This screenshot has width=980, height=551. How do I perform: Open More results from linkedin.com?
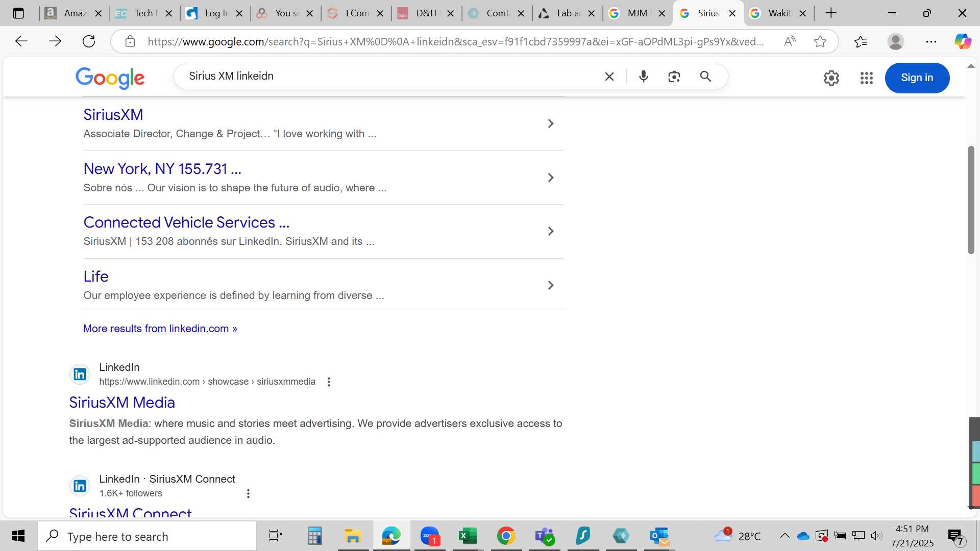(x=160, y=329)
